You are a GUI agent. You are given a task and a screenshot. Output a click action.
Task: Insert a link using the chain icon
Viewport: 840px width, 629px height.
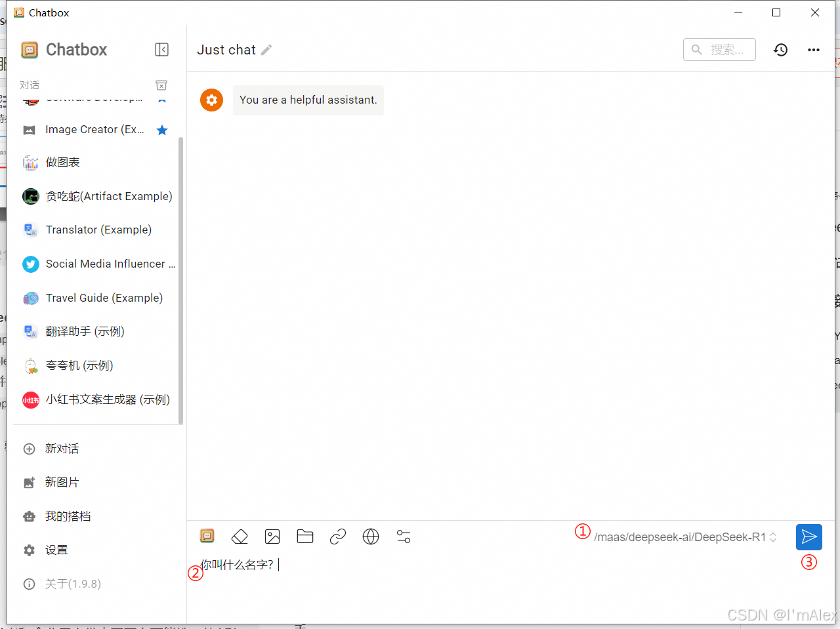pos(338,537)
